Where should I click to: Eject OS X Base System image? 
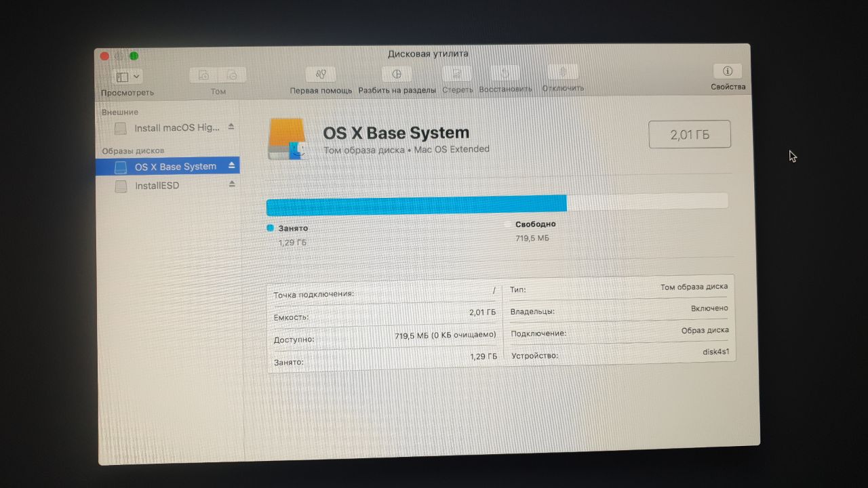point(231,165)
